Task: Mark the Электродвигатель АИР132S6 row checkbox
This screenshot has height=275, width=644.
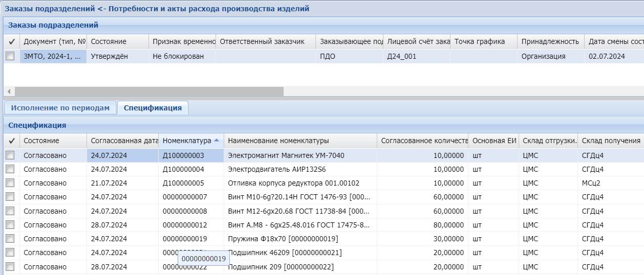Action: (10, 169)
